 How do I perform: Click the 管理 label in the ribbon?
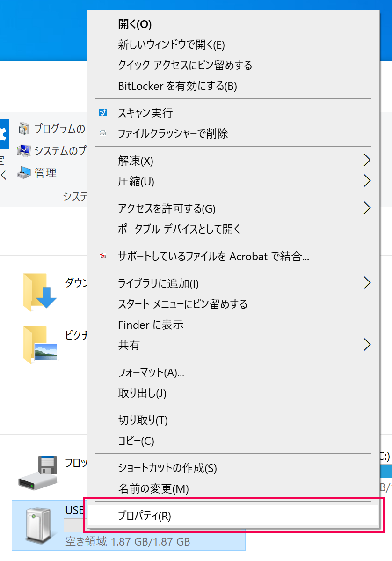click(45, 173)
